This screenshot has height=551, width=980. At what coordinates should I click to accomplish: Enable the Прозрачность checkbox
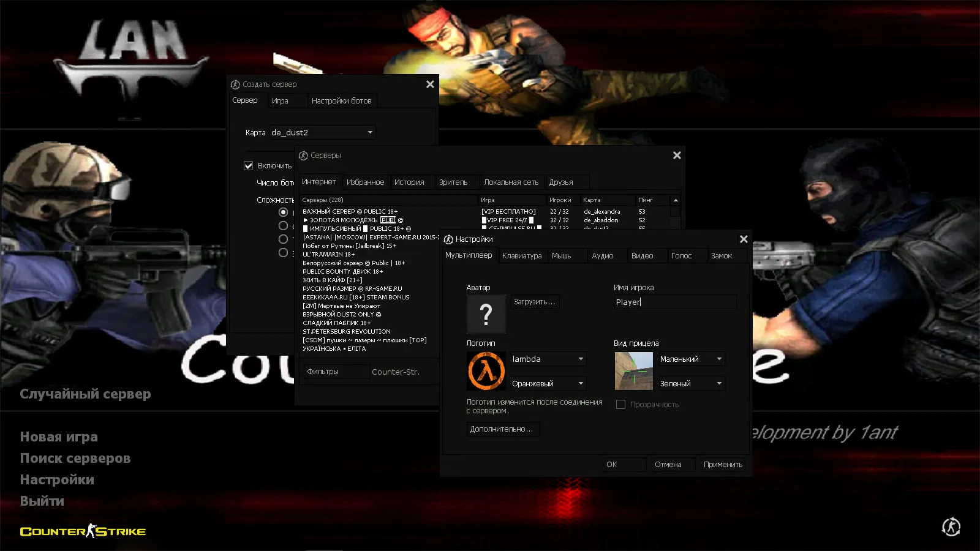click(x=620, y=405)
